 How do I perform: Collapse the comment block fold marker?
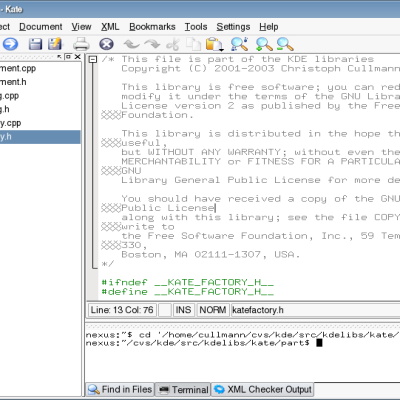[x=93, y=60]
